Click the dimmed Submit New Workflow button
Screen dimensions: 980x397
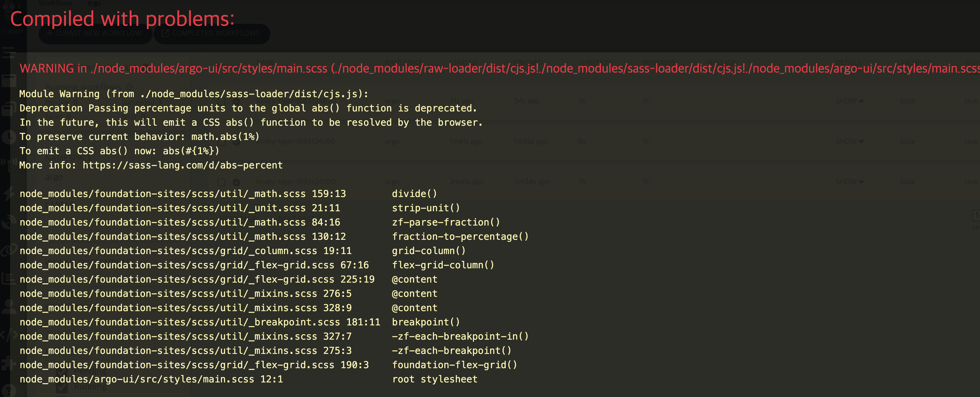point(95,34)
